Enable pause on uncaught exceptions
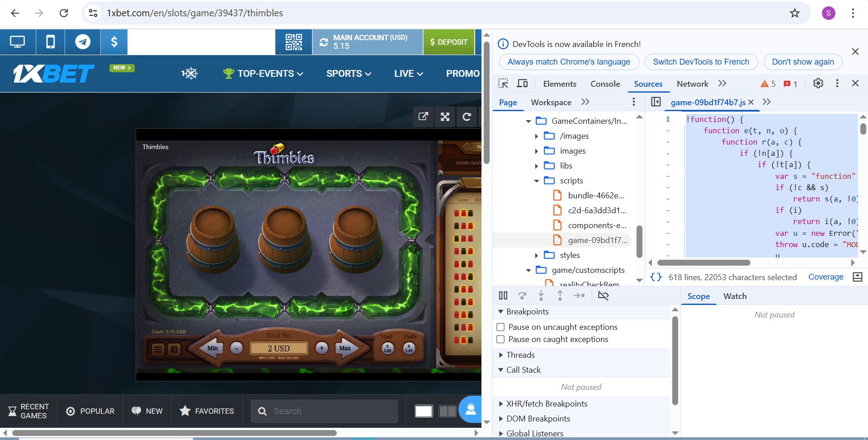The height and width of the screenshot is (440, 868). click(500, 327)
